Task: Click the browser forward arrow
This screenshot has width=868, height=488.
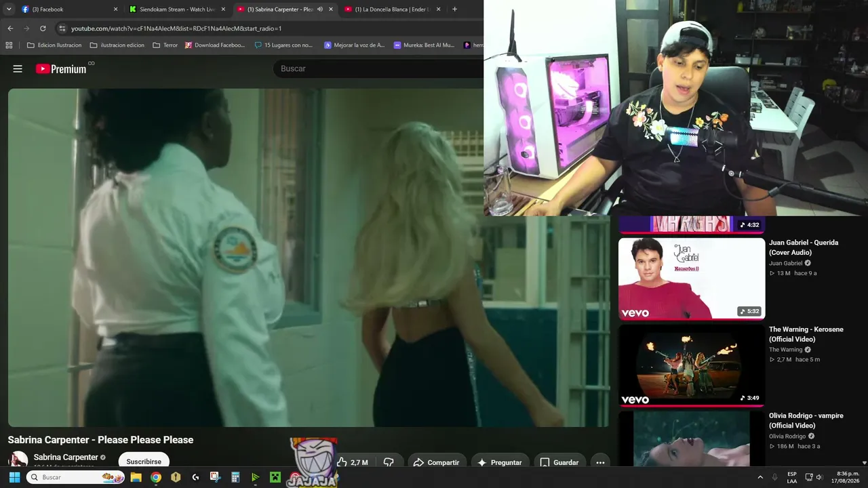Action: [26, 28]
